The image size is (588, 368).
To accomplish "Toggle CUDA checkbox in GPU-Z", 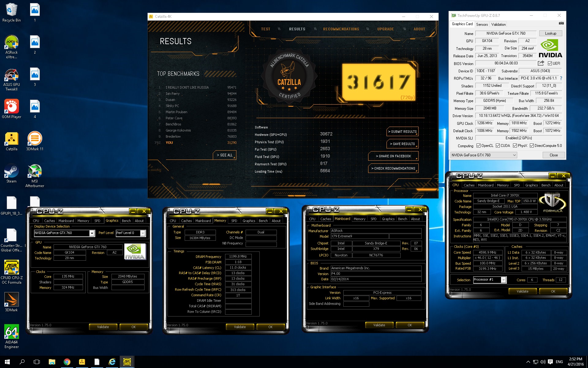I will pyautogui.click(x=498, y=146).
